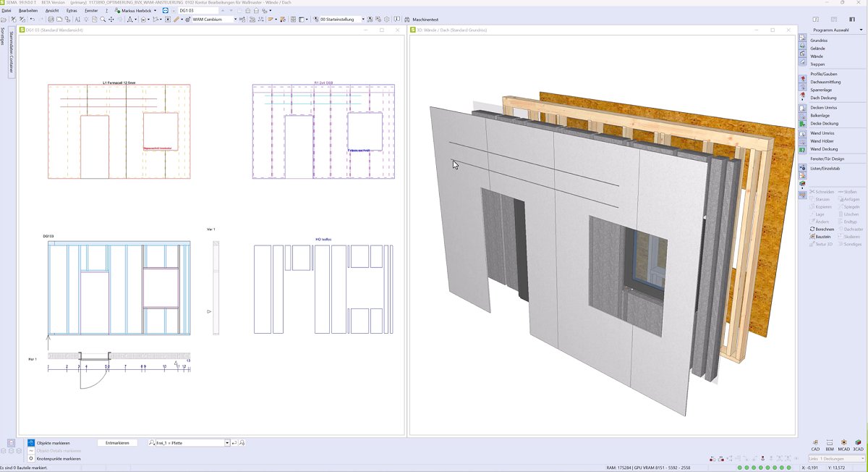868x472 pixels.
Task: Click the Maschinentext toolbar icon
Action: click(407, 20)
